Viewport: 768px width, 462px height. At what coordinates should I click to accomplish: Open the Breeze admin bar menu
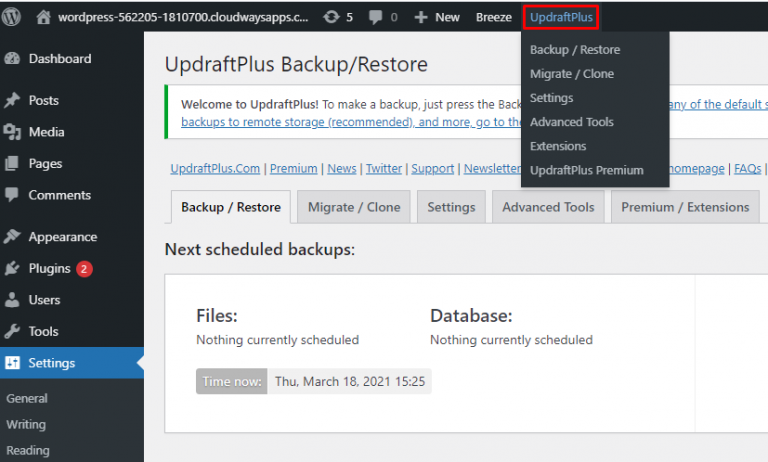[494, 18]
